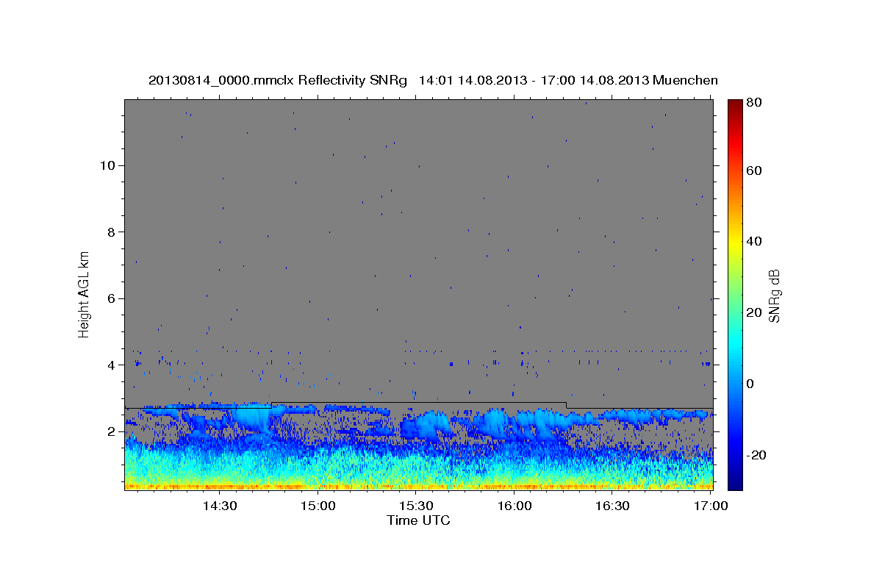
Task: Click the 16:30 time tick label
Action: point(613,506)
